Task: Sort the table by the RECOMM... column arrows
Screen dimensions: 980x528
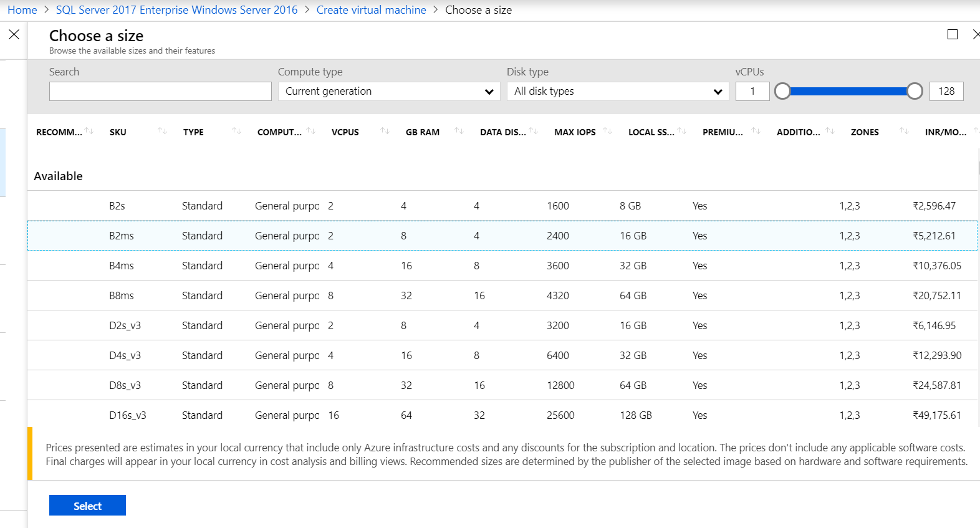Action: coord(89,131)
